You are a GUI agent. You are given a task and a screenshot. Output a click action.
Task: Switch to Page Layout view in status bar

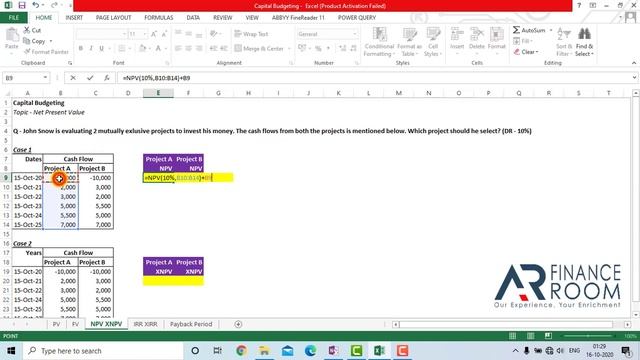530,336
